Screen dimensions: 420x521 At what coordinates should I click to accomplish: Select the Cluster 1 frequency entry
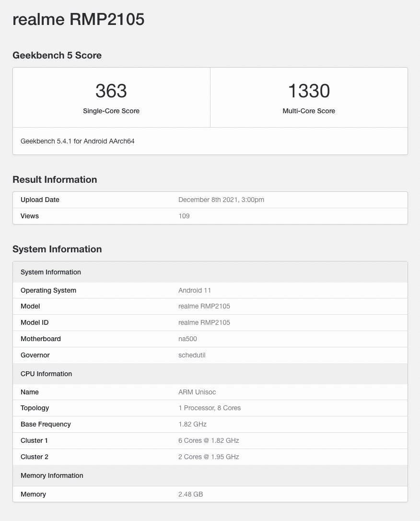209,440
